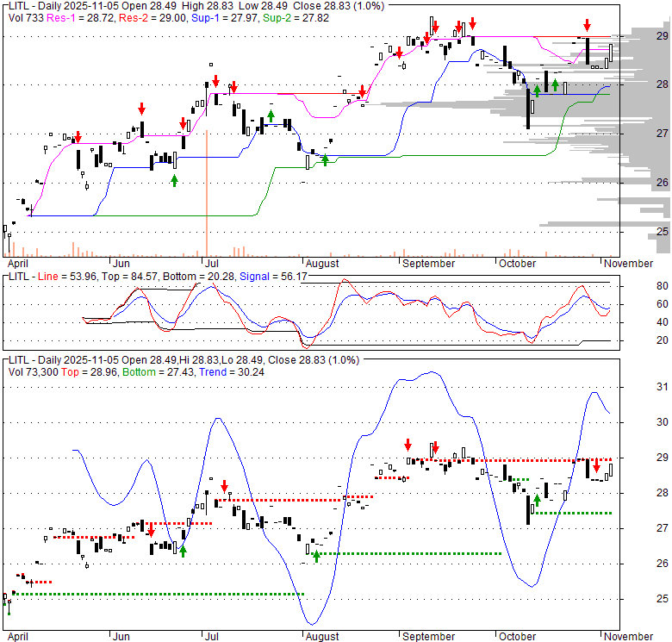The height and width of the screenshot is (642, 672).
Task: Click axis value 27 on the support-resistance chart
Action: [663, 134]
